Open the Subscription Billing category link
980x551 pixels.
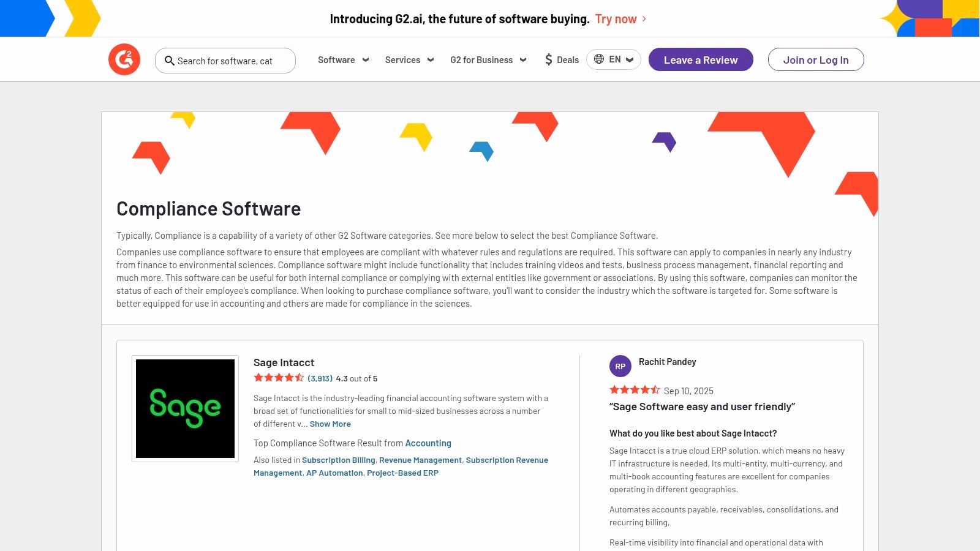(x=338, y=460)
